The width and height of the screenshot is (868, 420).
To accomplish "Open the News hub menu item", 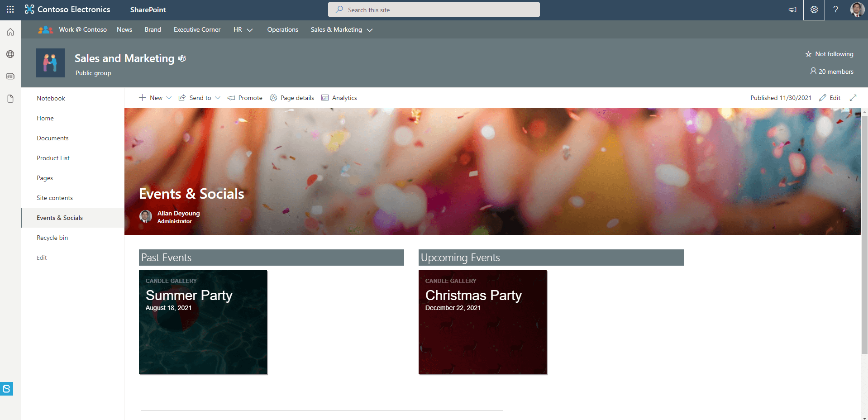I will click(x=124, y=29).
